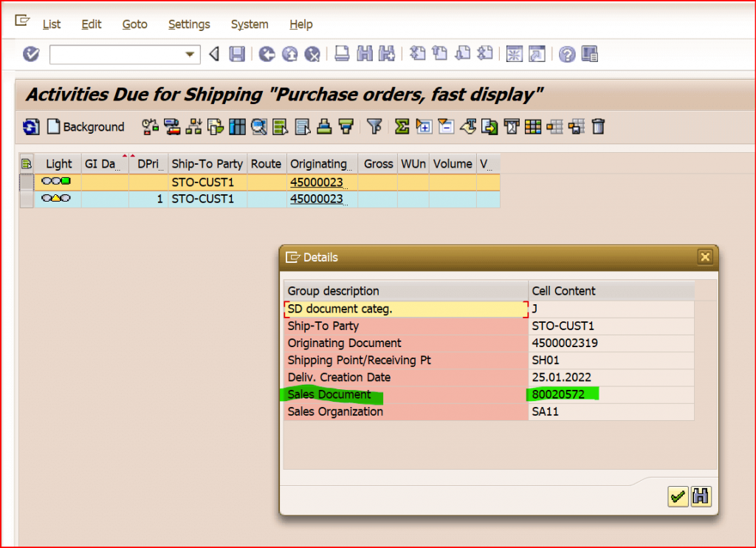The height and width of the screenshot is (548, 756).
Task: Open the Help question mark icon
Action: tap(567, 54)
